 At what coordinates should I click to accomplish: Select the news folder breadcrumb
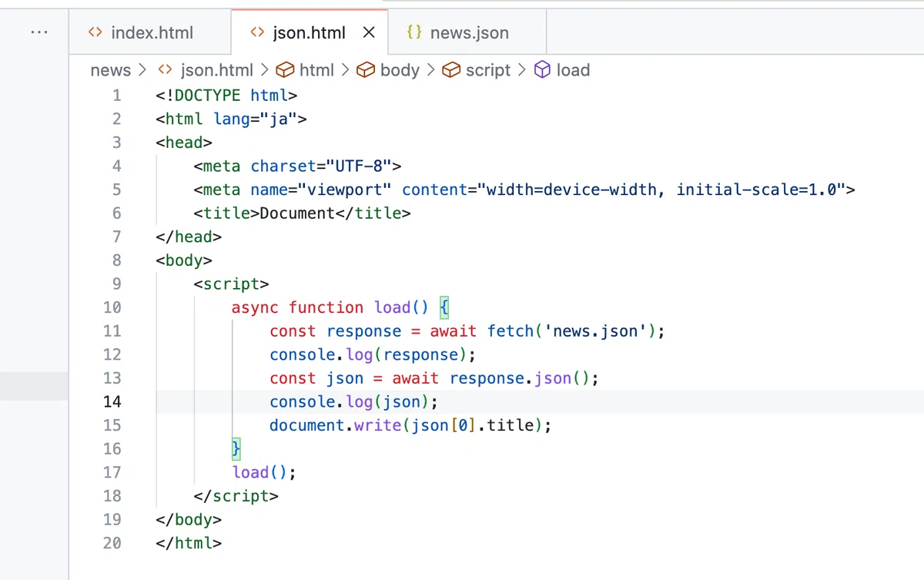coord(111,70)
